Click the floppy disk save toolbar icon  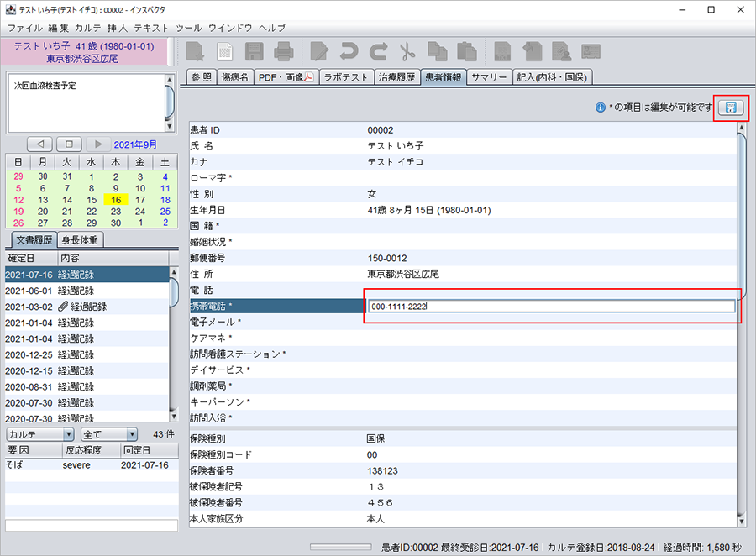(254, 52)
